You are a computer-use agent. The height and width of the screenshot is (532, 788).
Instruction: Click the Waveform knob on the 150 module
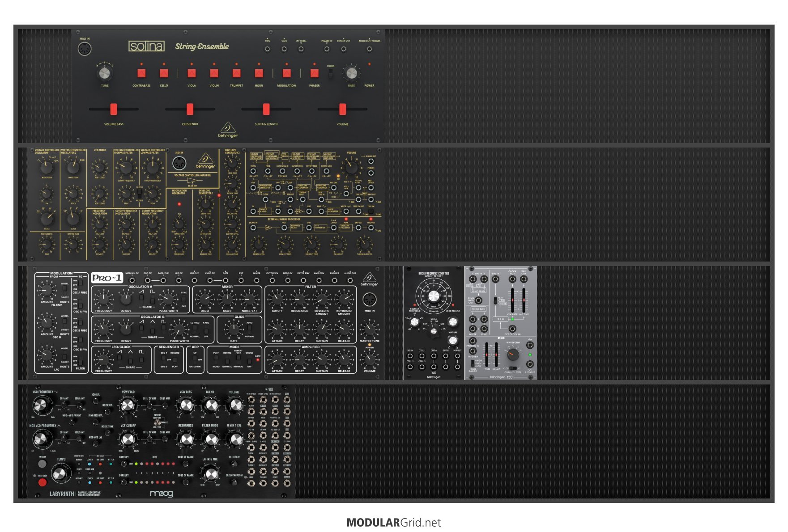pyautogui.click(x=512, y=355)
